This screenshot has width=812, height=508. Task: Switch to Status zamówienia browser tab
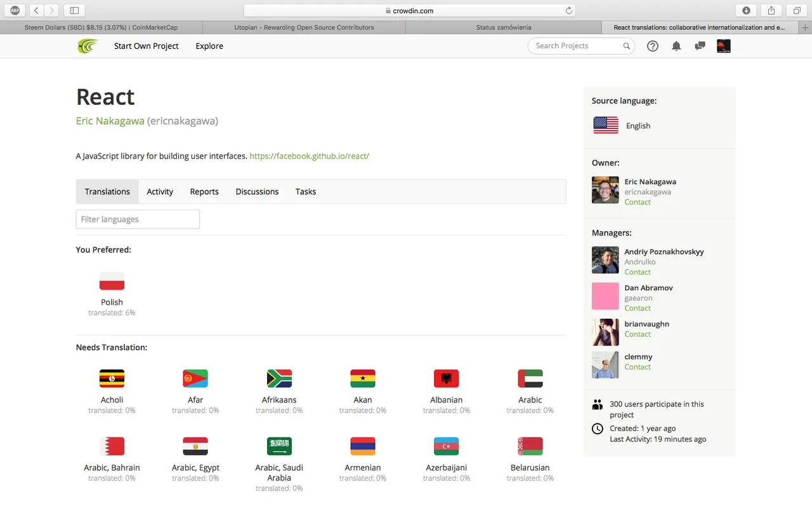pos(504,27)
